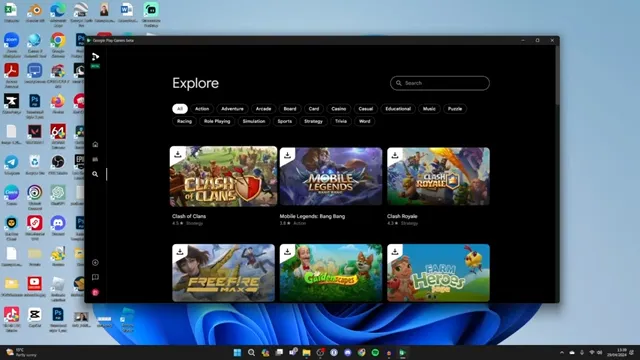Viewport: 640px width, 360px height.
Task: Click the Search field on the Explore page
Action: [440, 83]
